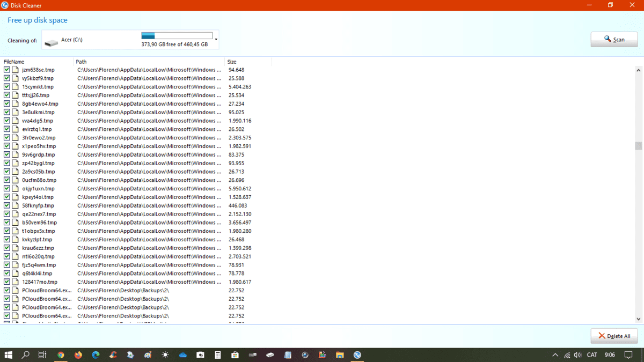Click size value 2.152.130
The image size is (644, 362).
[240, 214]
